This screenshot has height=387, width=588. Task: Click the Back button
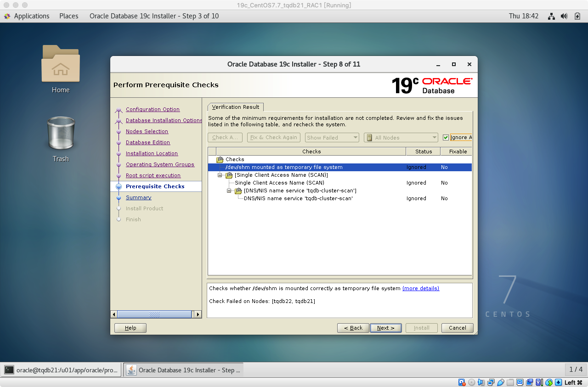pos(353,328)
